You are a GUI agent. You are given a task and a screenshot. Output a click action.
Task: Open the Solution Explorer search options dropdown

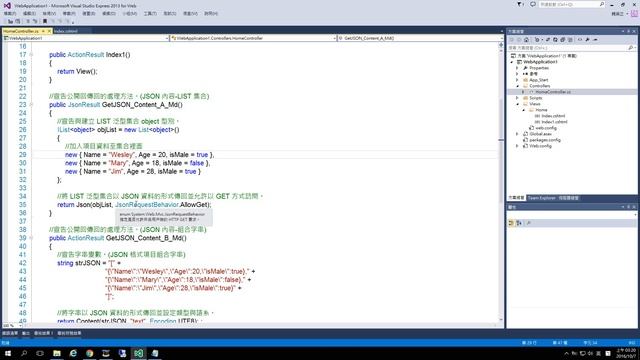point(635,48)
